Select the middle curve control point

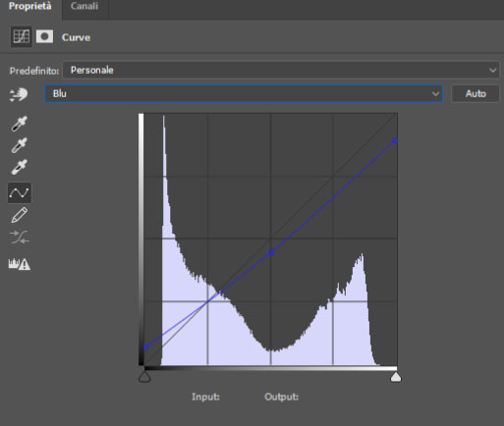[x=271, y=253]
